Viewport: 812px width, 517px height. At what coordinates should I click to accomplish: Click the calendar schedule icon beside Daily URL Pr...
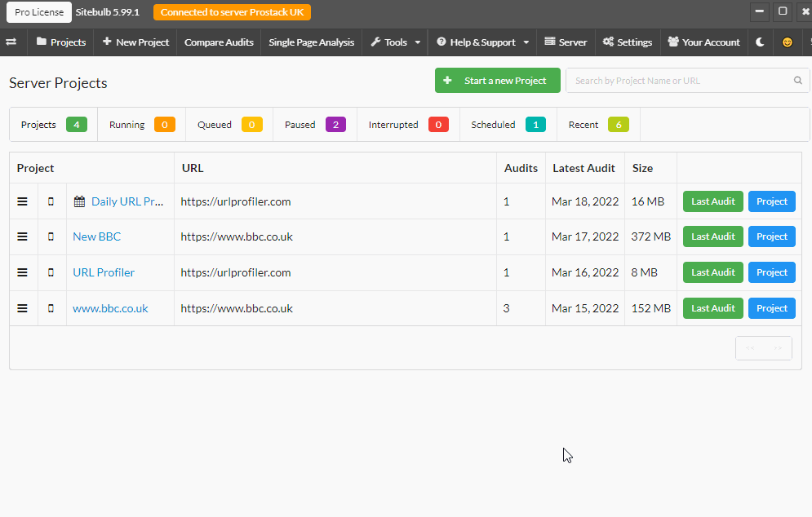tap(79, 201)
